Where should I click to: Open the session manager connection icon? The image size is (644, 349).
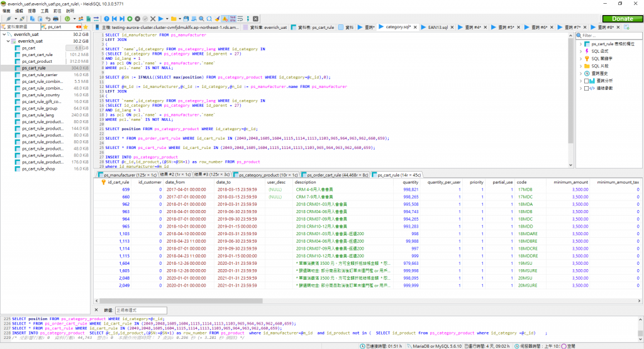(8, 19)
